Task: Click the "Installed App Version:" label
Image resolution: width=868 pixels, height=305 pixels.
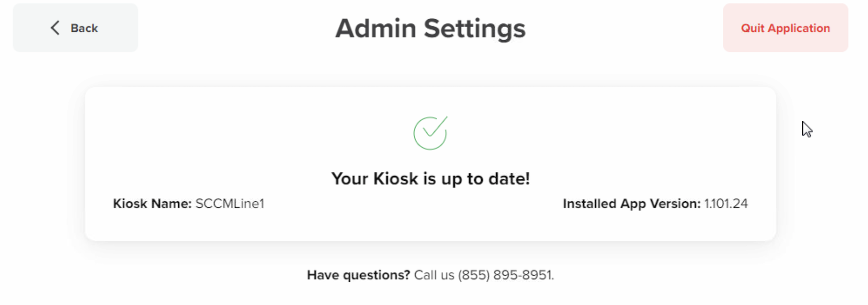Action: point(631,204)
